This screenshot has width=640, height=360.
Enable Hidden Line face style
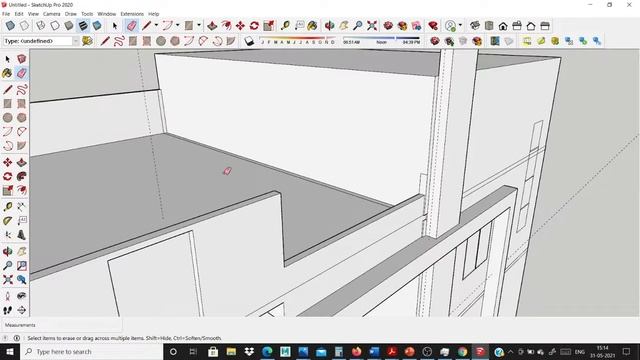click(55, 26)
